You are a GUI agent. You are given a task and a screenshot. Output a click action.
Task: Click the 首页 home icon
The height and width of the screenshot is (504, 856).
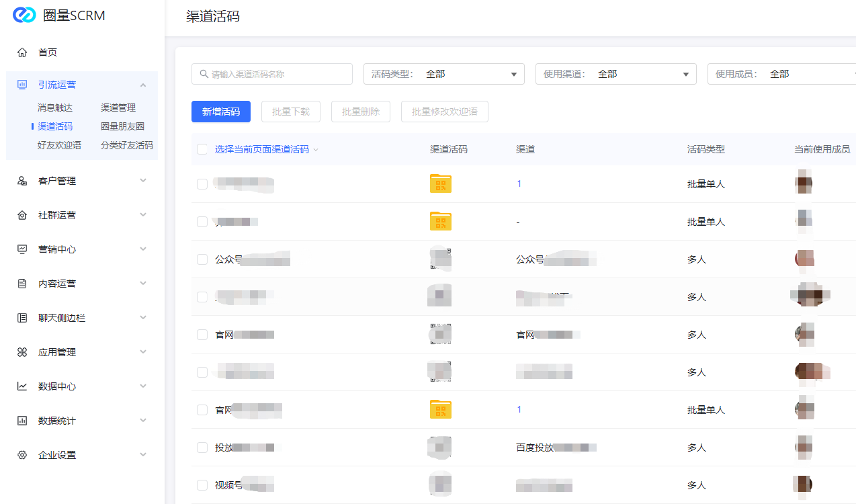[22, 52]
